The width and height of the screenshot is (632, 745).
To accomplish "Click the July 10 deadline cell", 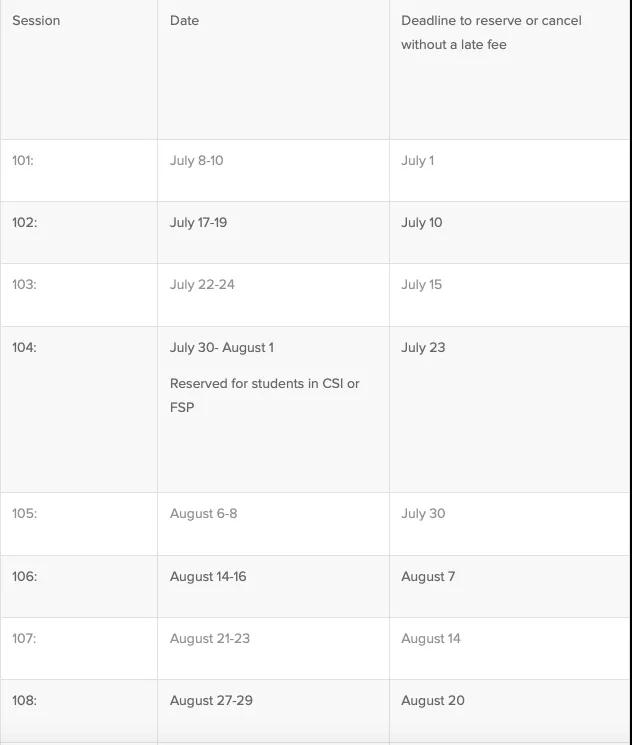I will 421,223.
